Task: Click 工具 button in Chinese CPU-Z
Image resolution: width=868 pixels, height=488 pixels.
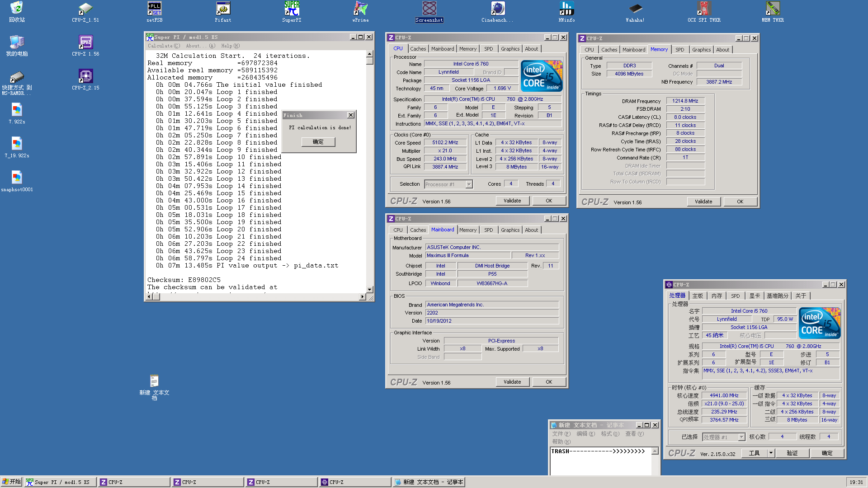Action: coord(754,453)
